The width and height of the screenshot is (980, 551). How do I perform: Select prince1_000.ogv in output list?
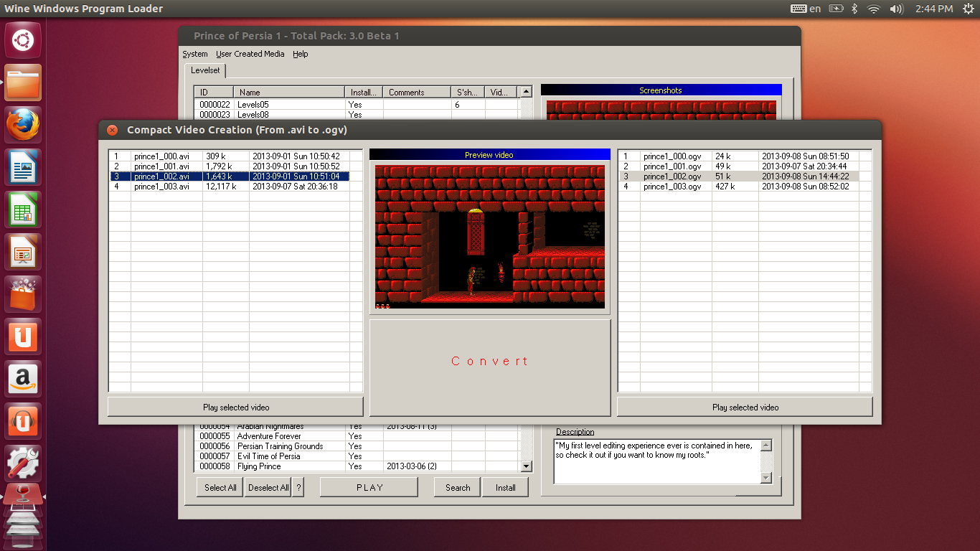(739, 156)
